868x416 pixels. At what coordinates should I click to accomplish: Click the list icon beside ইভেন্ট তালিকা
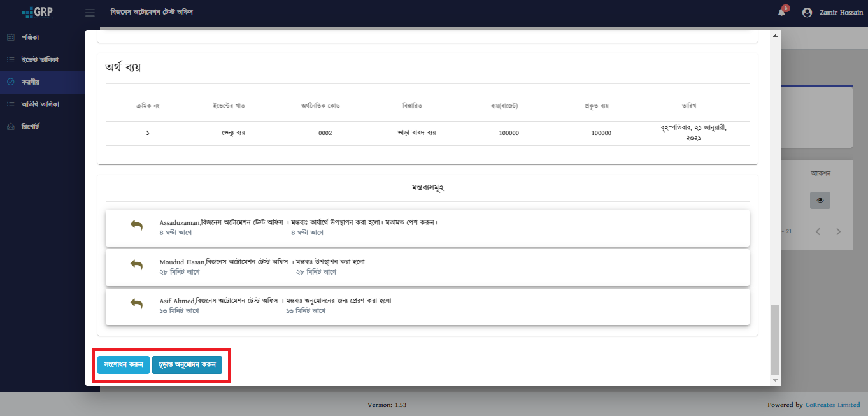point(10,59)
